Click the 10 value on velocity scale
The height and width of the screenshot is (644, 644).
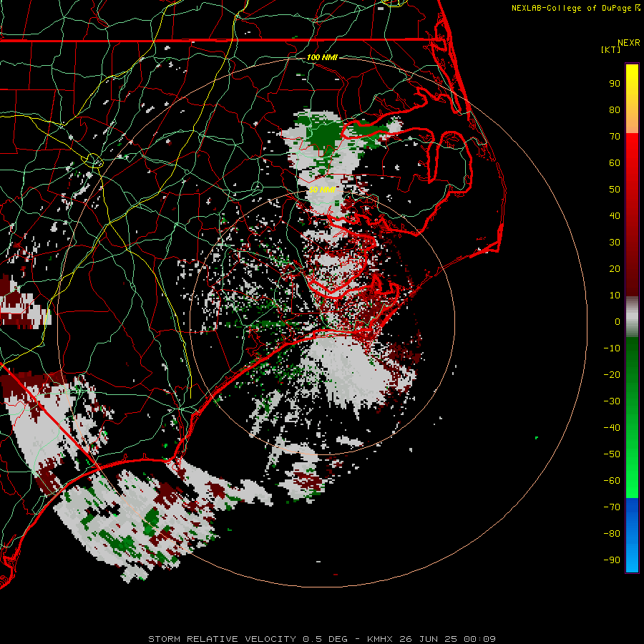coord(615,296)
